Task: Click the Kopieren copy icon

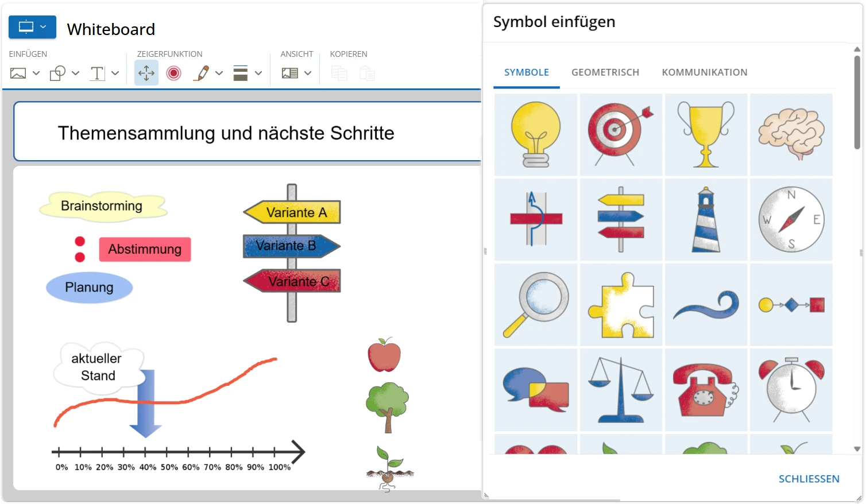Action: click(x=339, y=73)
